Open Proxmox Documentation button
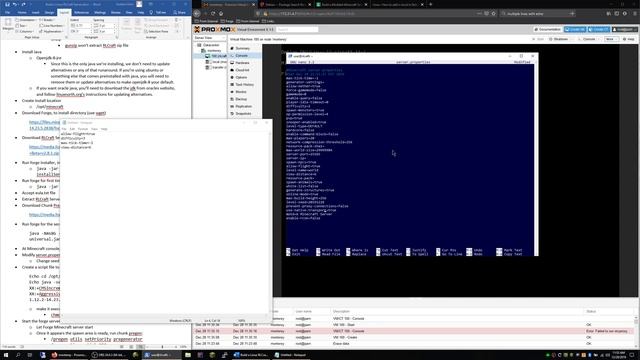This screenshot has width=640, height=360. [547, 29]
